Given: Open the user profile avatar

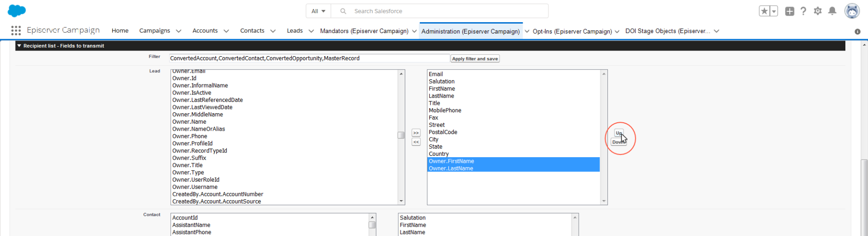Looking at the screenshot, I should (x=852, y=11).
